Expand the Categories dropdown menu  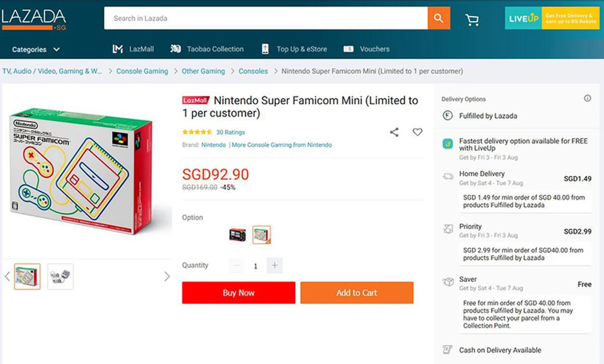36,49
